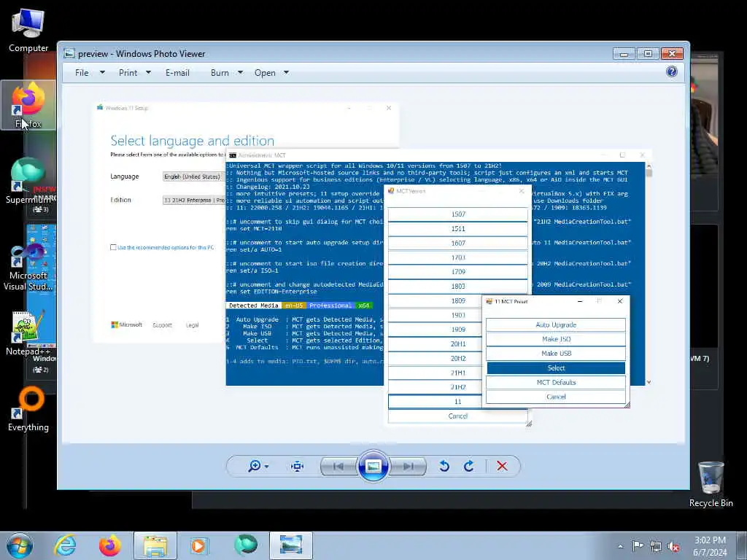Close the Photo Viewer window

coord(672,54)
